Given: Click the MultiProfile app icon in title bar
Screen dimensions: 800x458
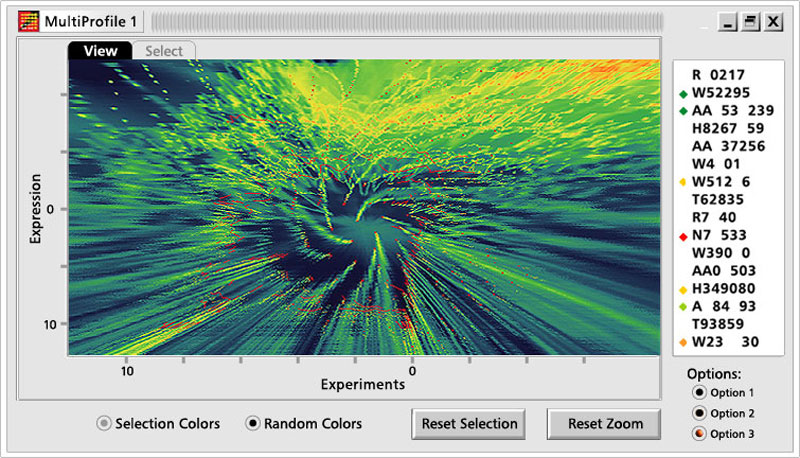Looking at the screenshot, I should (28, 21).
